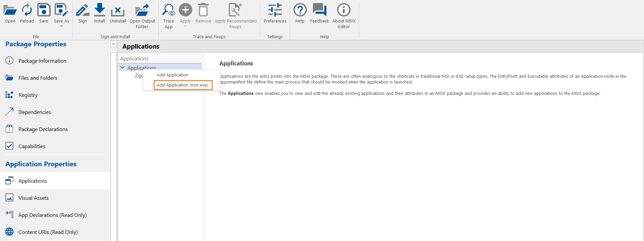The width and height of the screenshot is (644, 241).
Task: Navigate to Files and Folders
Action: (38, 78)
